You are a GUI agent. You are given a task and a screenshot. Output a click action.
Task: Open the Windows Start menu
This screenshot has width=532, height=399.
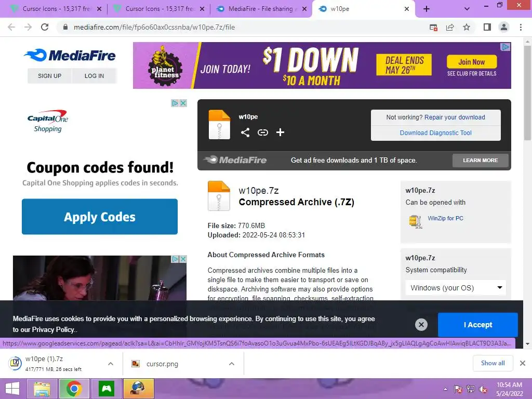(12, 389)
